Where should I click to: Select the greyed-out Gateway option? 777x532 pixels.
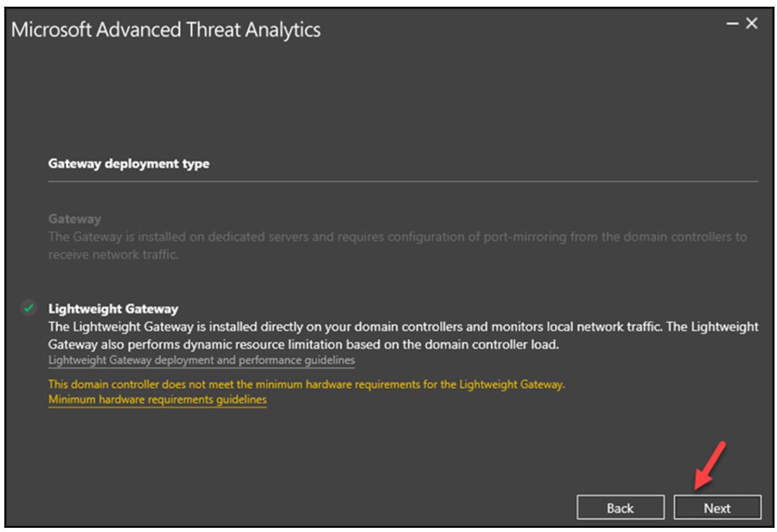(x=74, y=217)
